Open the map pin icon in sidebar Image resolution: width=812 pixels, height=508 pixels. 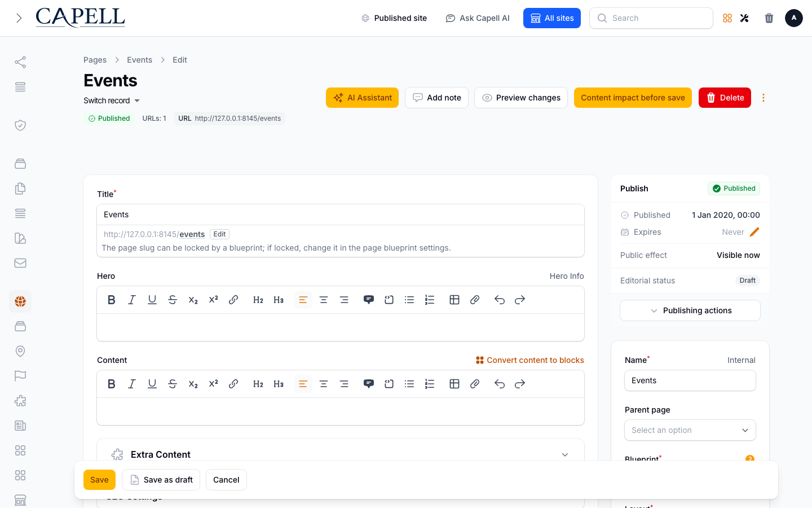20,351
